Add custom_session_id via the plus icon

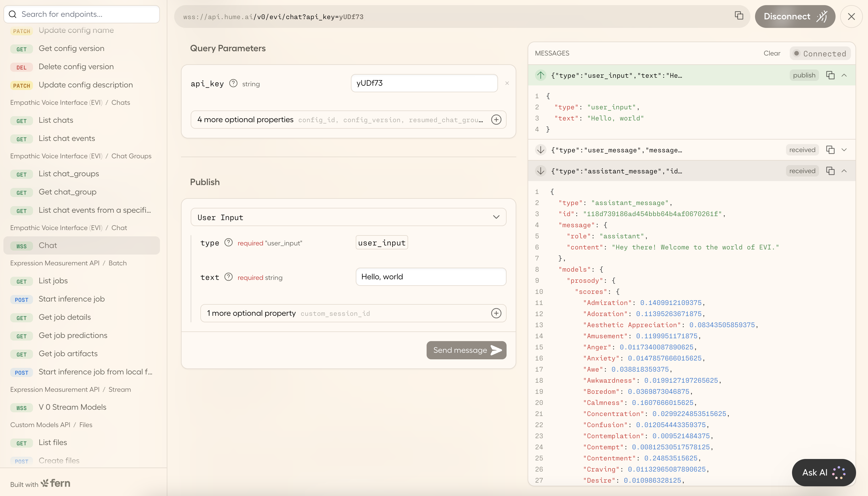[x=496, y=313]
